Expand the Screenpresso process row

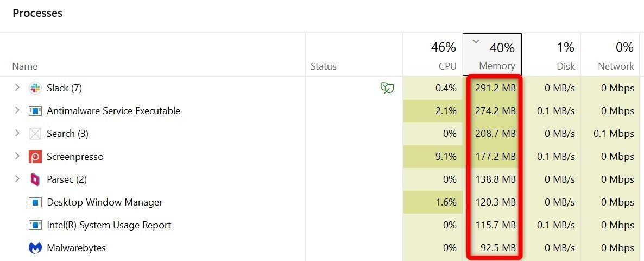(x=17, y=156)
